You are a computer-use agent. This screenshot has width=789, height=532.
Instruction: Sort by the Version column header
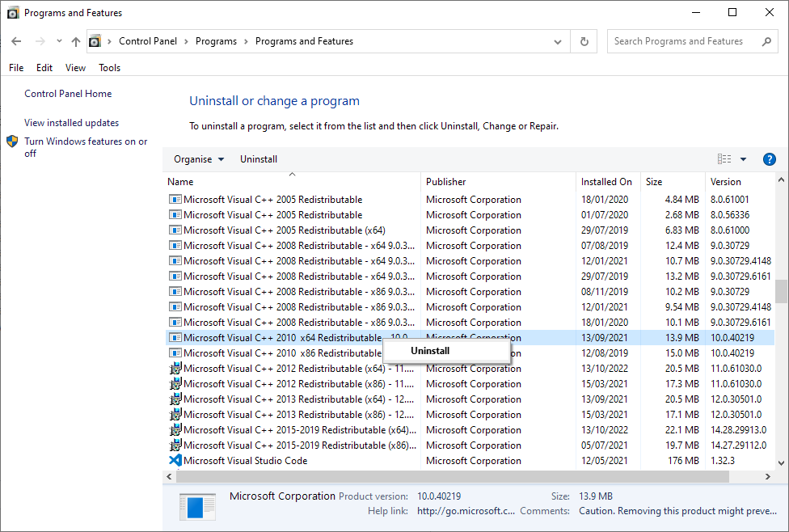[740, 182]
